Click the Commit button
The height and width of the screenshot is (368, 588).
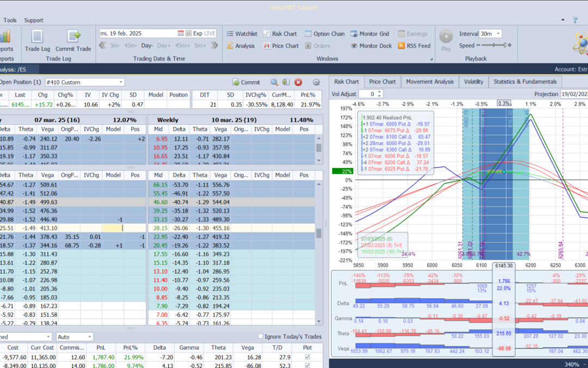pos(246,82)
